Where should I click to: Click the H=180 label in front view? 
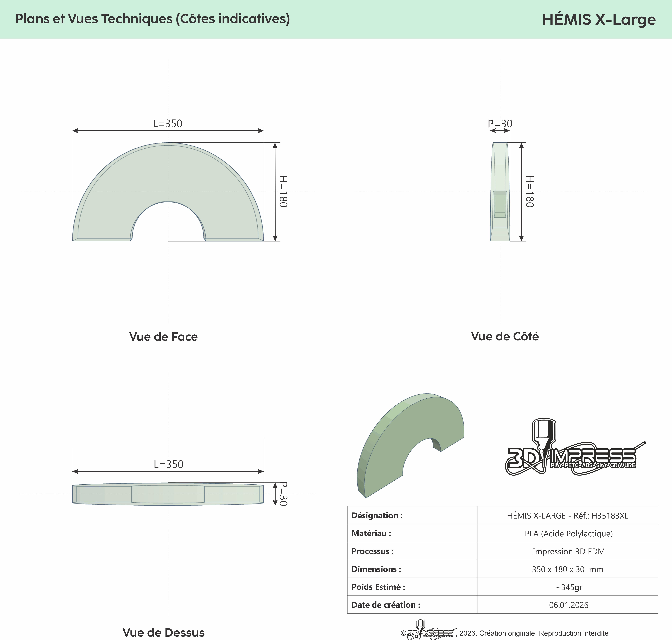[x=283, y=192]
